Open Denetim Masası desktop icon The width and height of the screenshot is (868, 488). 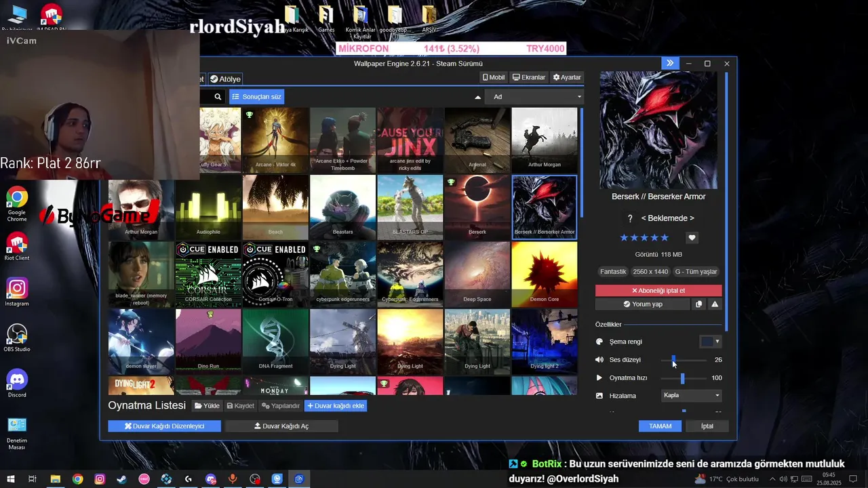pos(17,432)
